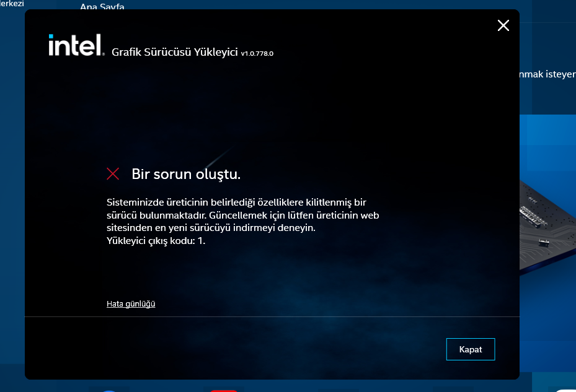Select the 'Bir sorun oluştu.' heading
The width and height of the screenshot is (576, 392).
point(186,174)
